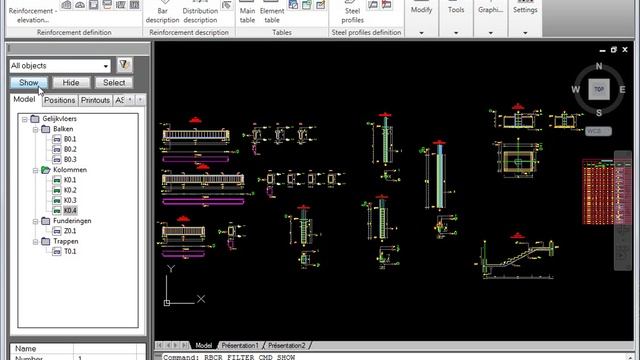640x360 pixels.
Task: Click the Select button
Action: point(114,82)
